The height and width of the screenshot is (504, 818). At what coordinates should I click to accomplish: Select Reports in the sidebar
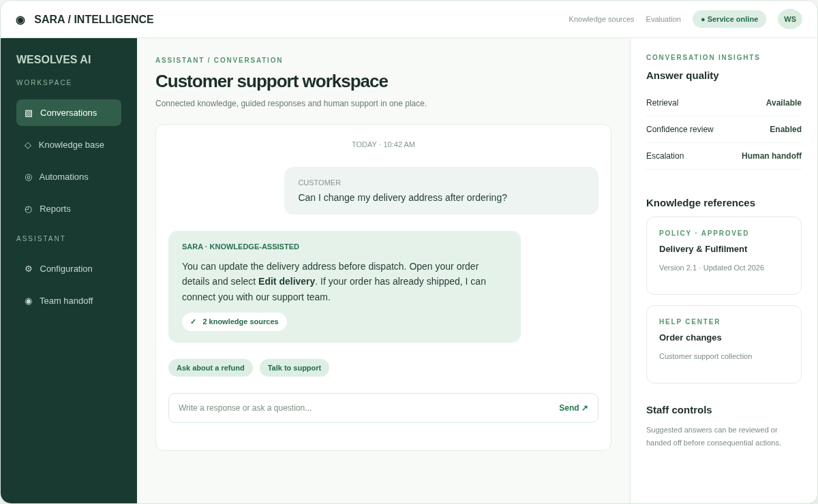(69, 209)
